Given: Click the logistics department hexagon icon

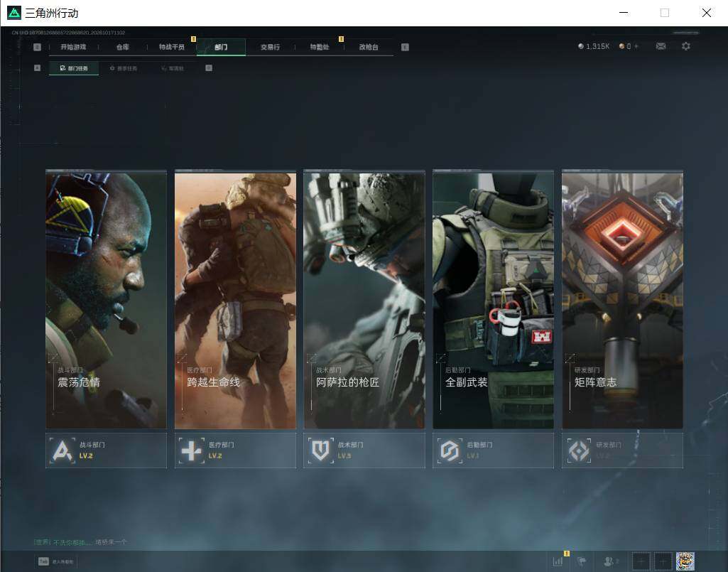Looking at the screenshot, I should (450, 450).
